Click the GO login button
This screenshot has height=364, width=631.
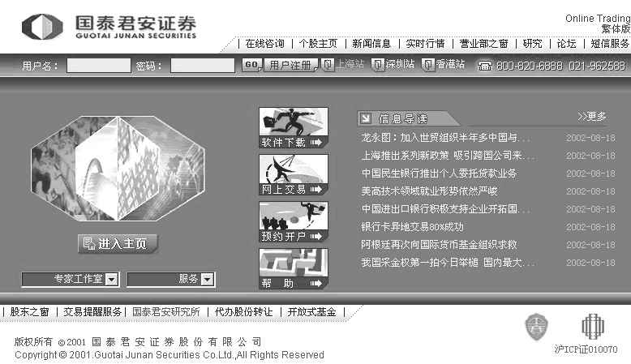(x=252, y=65)
